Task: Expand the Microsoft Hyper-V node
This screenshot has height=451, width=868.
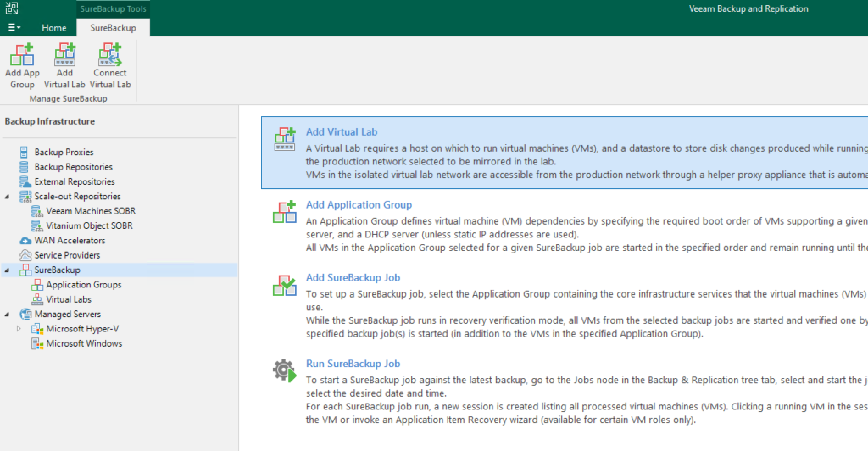Action: click(19, 329)
